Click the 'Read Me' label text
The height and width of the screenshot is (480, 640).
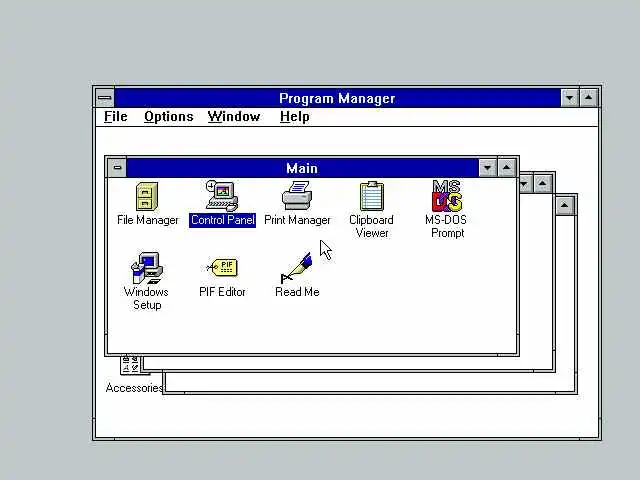click(x=297, y=292)
